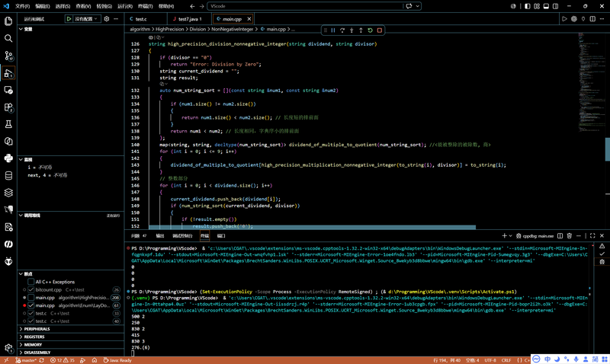The width and height of the screenshot is (610, 364).
Task: Open the 查看(V) View menu
Action: (83, 6)
